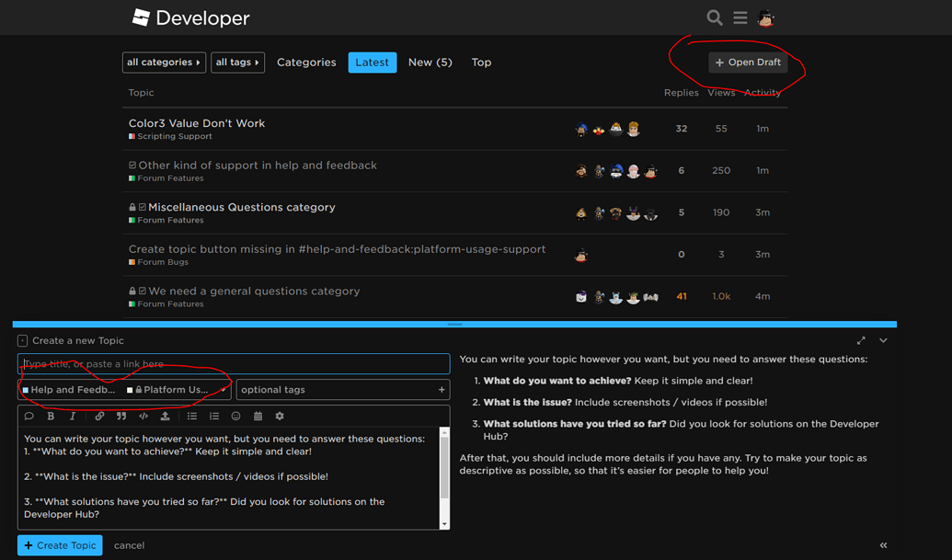
Task: Click the Open Draft button
Action: point(747,63)
